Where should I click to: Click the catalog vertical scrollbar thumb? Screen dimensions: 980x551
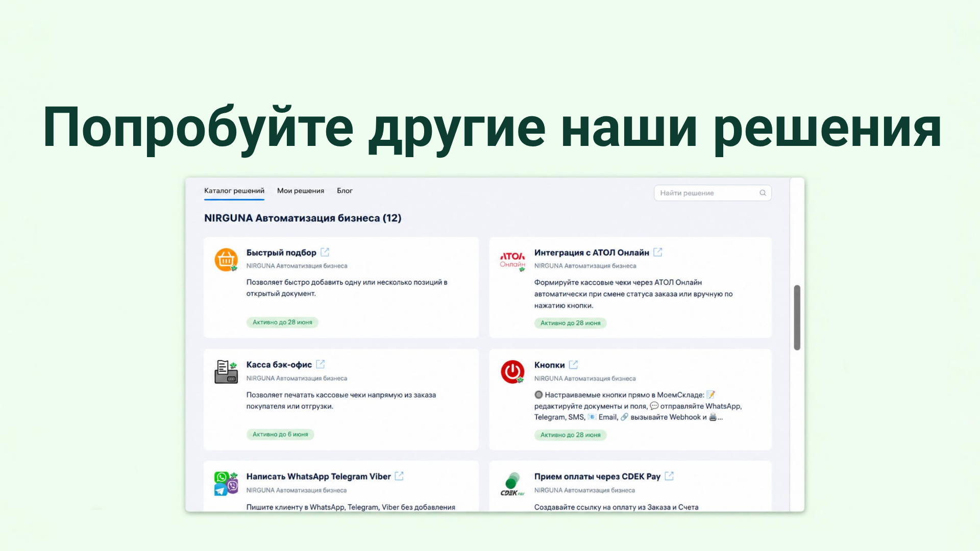(x=797, y=318)
